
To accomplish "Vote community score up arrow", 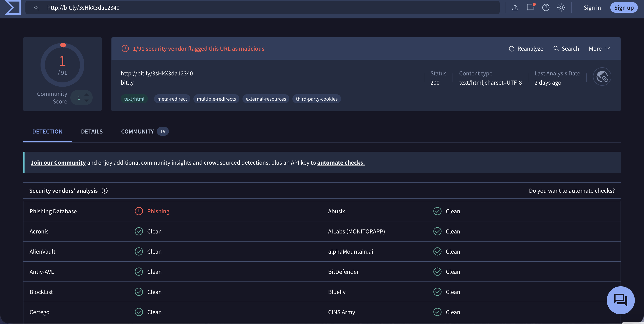I will 87,94.
